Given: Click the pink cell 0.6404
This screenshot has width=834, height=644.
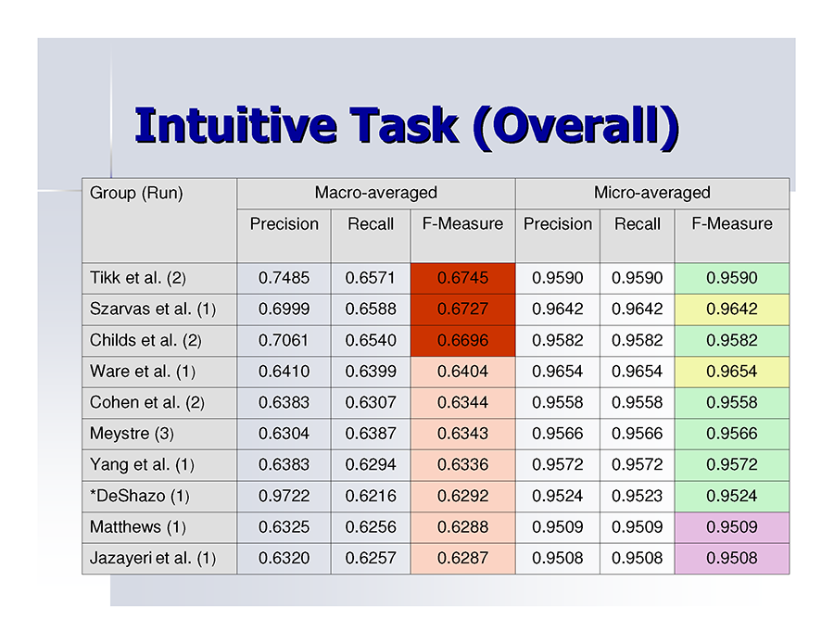Looking at the screenshot, I should (x=462, y=372).
